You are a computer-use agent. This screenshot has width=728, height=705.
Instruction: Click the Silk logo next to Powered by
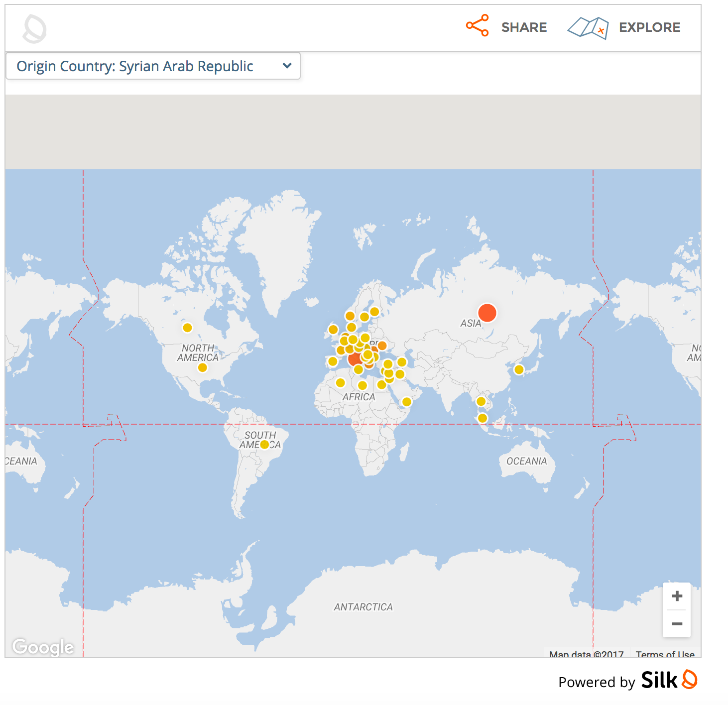[x=690, y=680]
